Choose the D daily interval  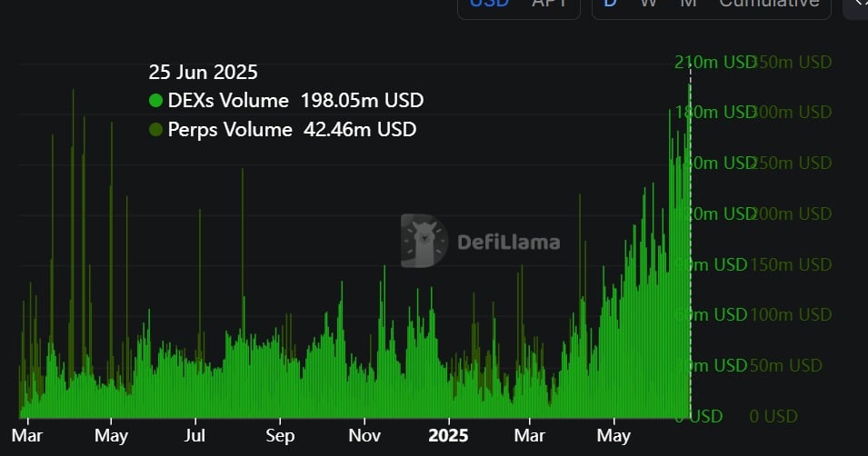click(x=610, y=4)
